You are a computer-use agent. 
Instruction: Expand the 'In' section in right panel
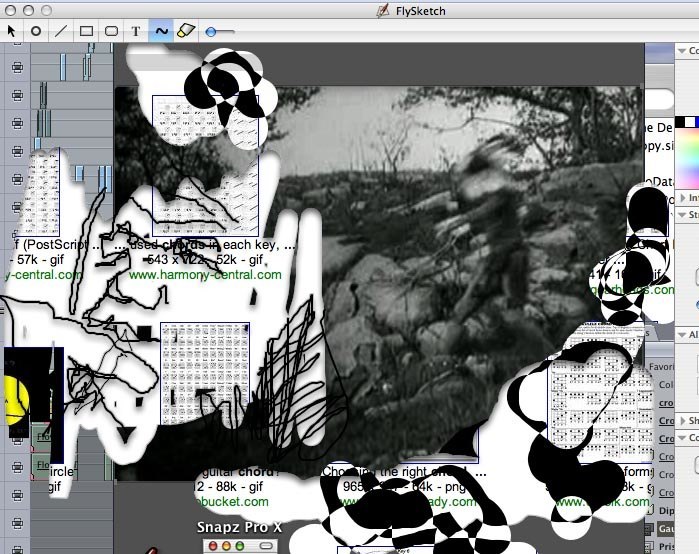coord(683,197)
